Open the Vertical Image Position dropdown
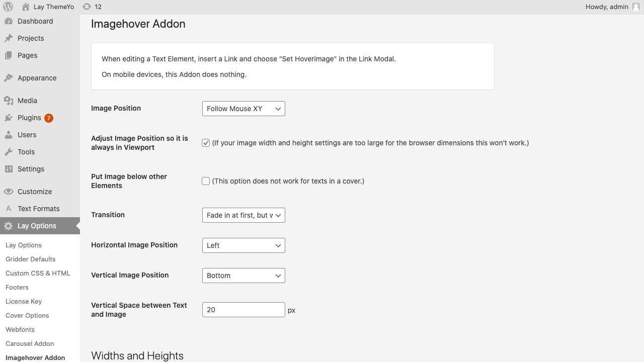644x362 pixels. (x=244, y=276)
